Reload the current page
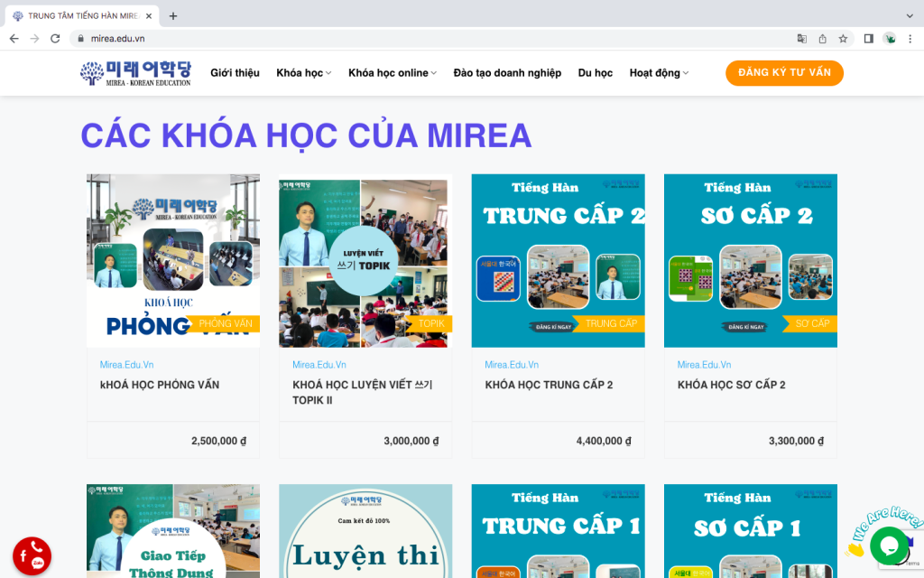The height and width of the screenshot is (578, 924). pyautogui.click(x=55, y=39)
